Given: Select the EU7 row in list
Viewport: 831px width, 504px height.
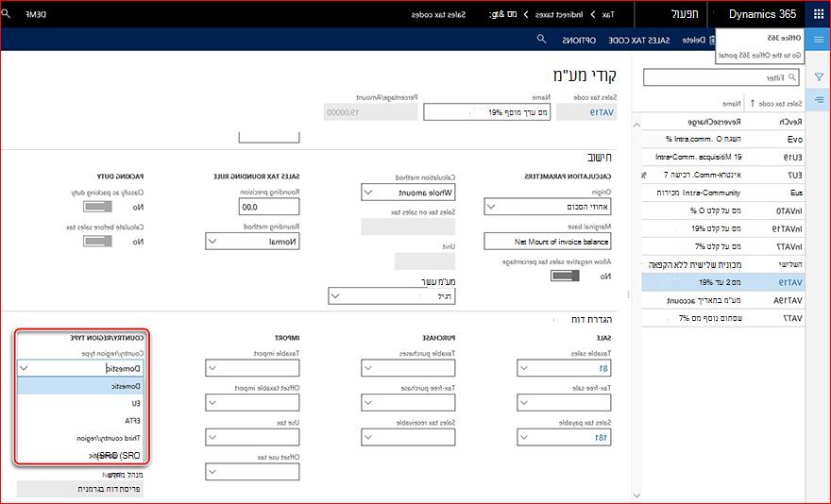Looking at the screenshot, I should 723,175.
